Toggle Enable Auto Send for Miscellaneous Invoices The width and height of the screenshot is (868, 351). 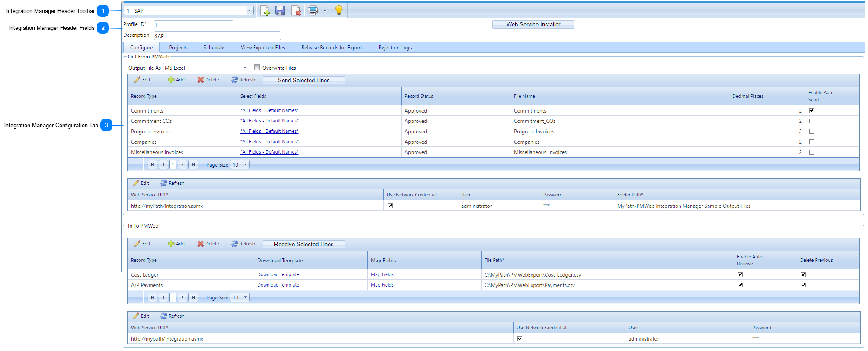click(x=811, y=152)
